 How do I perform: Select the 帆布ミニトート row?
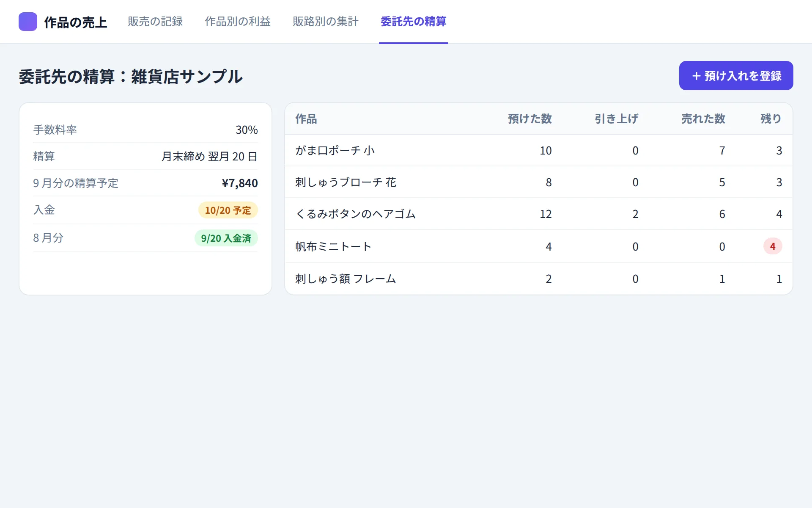coord(539,246)
